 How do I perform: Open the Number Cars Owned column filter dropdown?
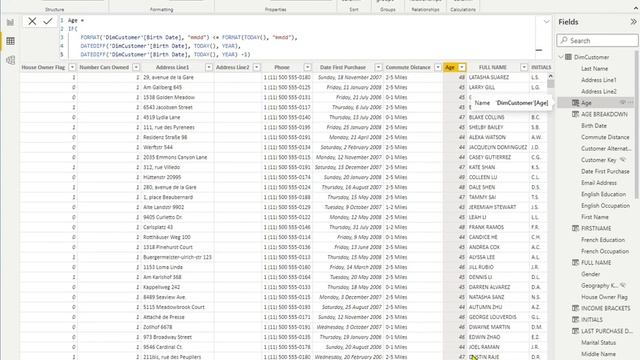coord(136,67)
